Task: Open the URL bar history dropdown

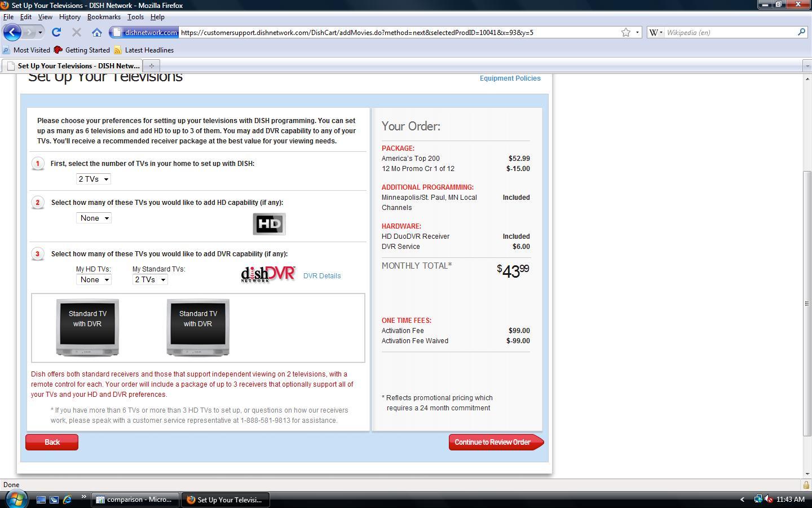Action: pos(637,32)
